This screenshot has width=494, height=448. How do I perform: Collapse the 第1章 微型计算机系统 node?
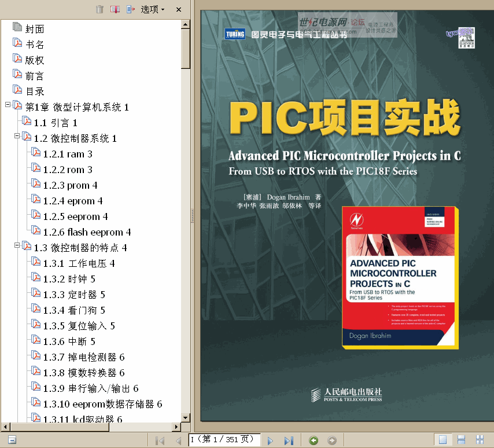point(8,105)
